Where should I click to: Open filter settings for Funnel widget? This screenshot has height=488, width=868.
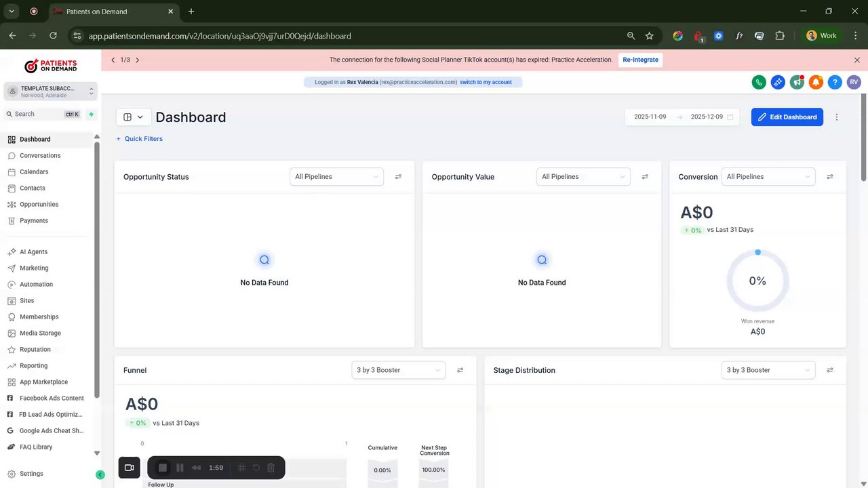click(x=460, y=370)
